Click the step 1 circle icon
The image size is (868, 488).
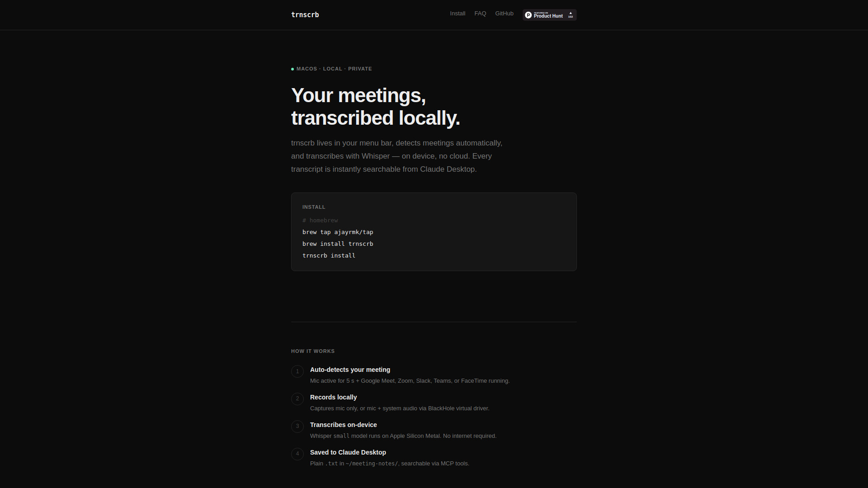tap(297, 371)
